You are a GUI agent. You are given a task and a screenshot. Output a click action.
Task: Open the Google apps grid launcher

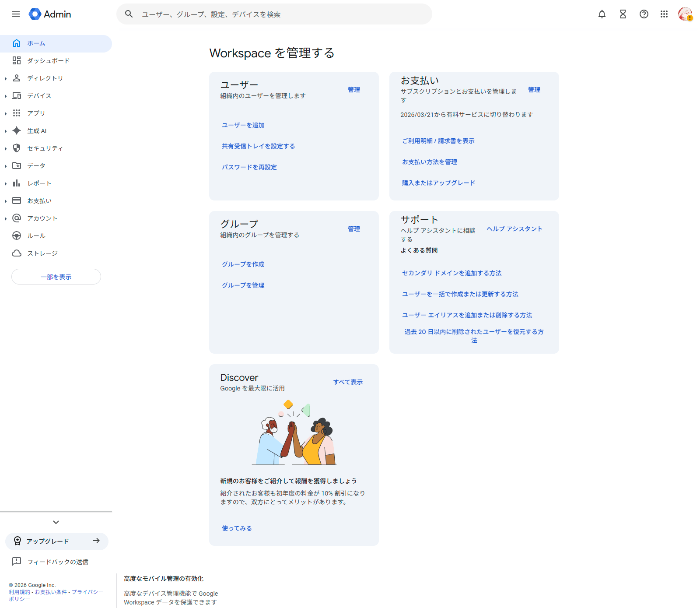point(664,14)
